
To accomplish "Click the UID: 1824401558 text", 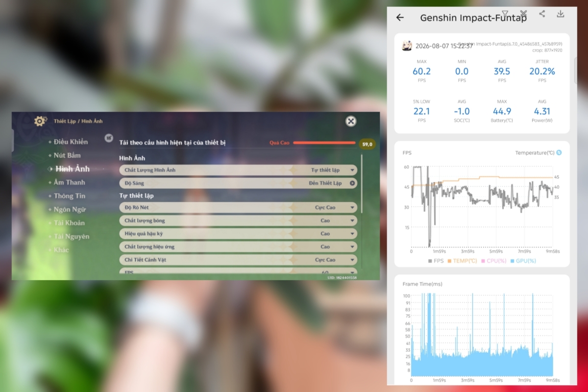I will pos(342,277).
